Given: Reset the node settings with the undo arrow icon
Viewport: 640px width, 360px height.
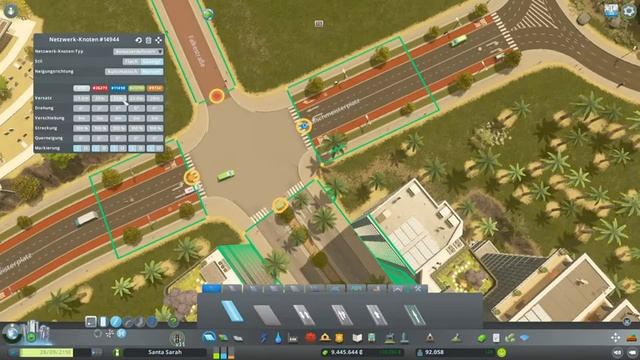Looking at the screenshot, I should pos(139,40).
